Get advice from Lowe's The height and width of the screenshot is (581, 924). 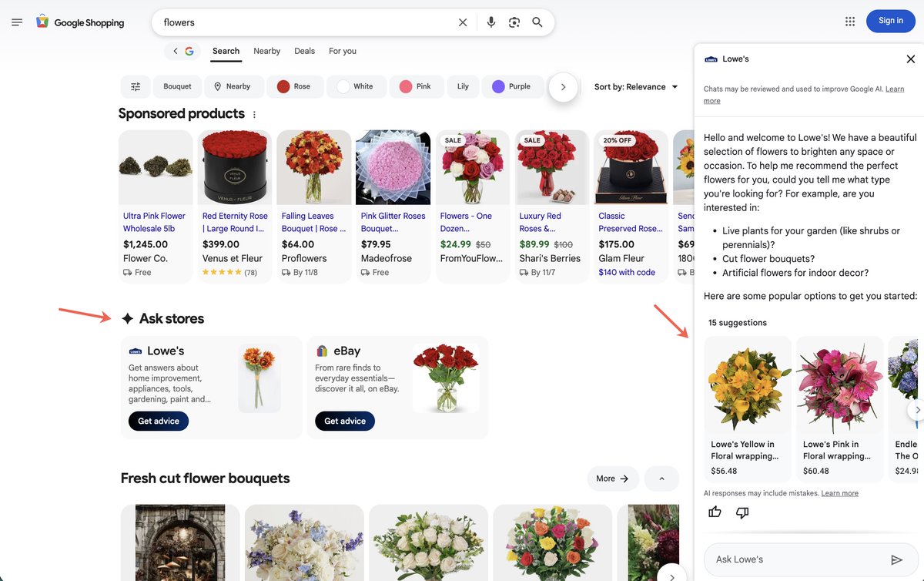(x=159, y=421)
